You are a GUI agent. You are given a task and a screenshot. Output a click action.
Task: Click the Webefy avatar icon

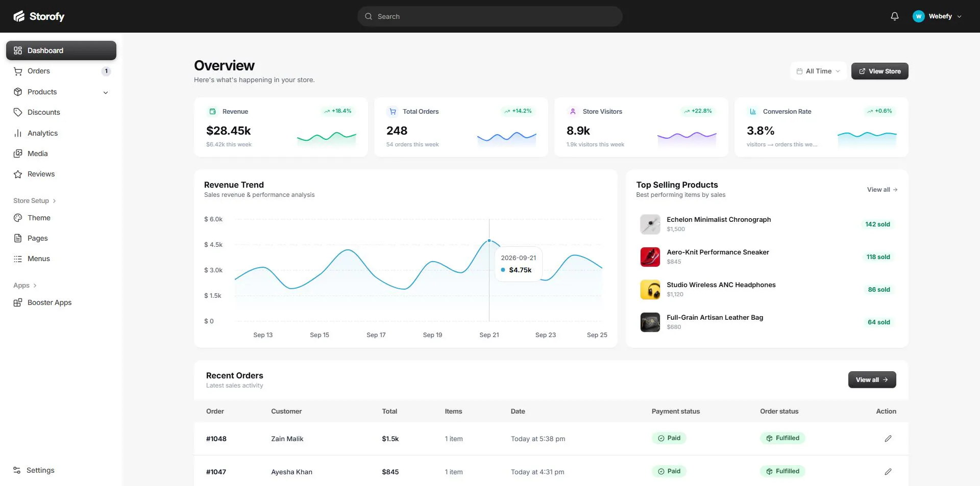918,16
